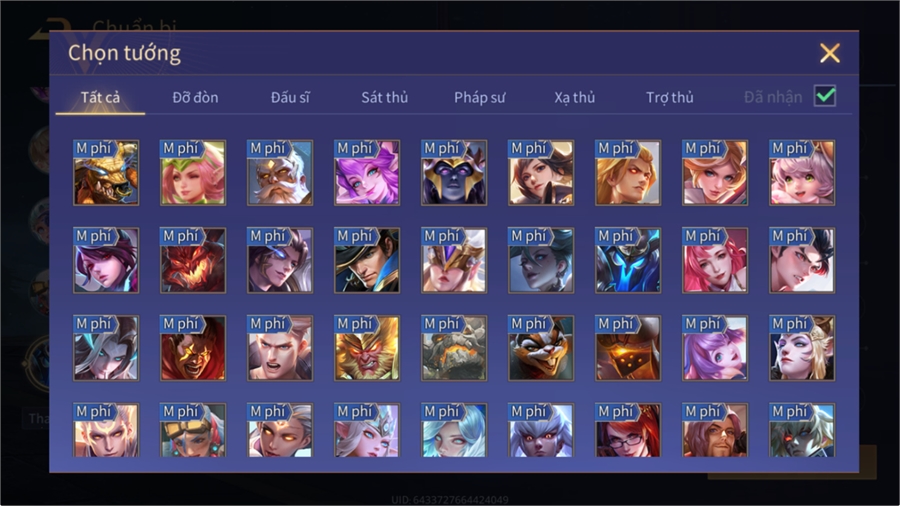Choose the white-bearded old man hero
This screenshot has height=506, width=900.
(x=280, y=173)
